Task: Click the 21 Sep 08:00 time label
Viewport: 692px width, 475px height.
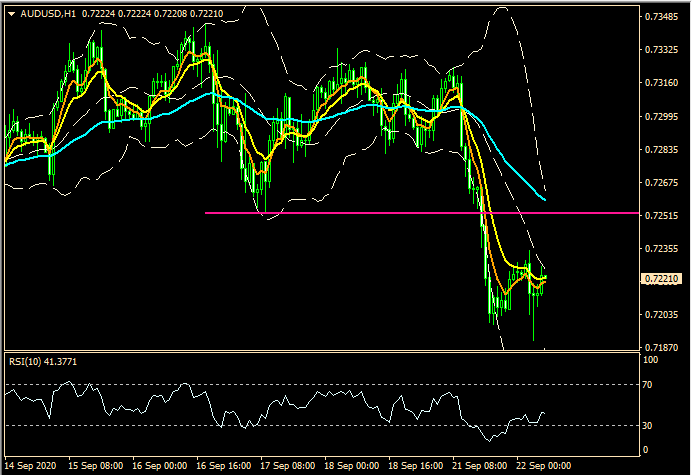Action: [479, 466]
